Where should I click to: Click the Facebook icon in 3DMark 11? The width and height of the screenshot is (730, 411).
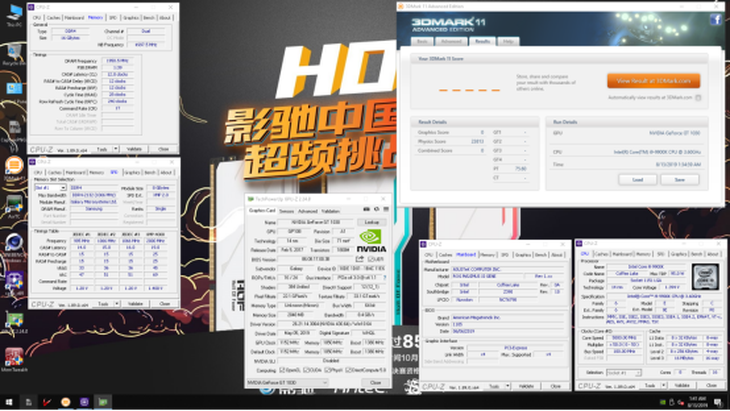(716, 20)
